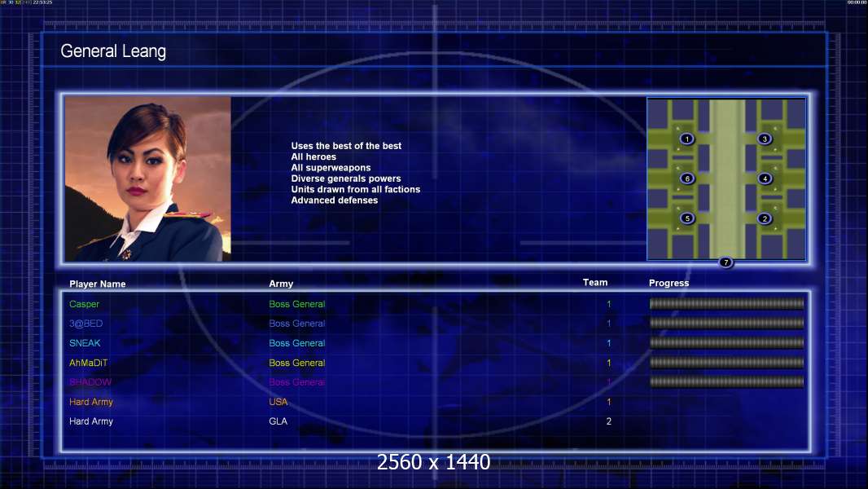Click 'Units drawn from all factions' line
Viewport: 868px width, 489px height.
click(x=355, y=189)
